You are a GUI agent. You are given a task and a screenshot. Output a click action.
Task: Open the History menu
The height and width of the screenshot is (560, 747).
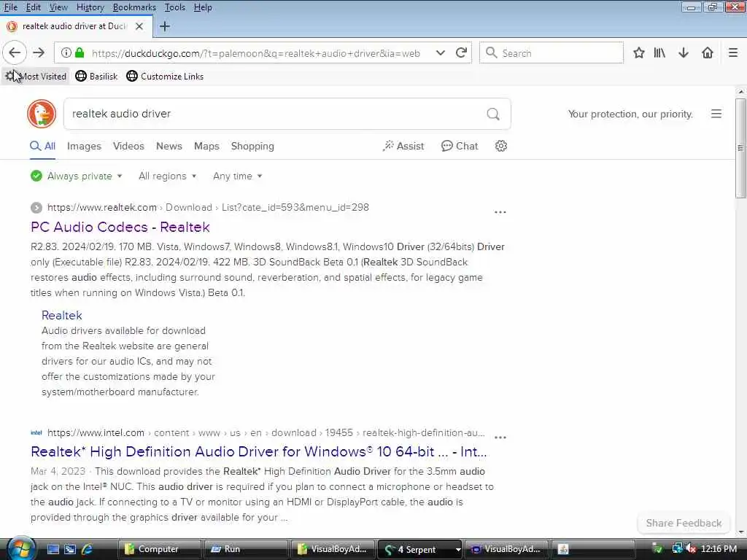point(90,7)
